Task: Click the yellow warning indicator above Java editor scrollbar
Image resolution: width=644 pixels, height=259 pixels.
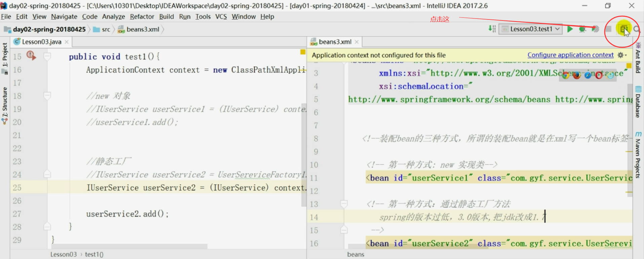Action: pyautogui.click(x=303, y=52)
